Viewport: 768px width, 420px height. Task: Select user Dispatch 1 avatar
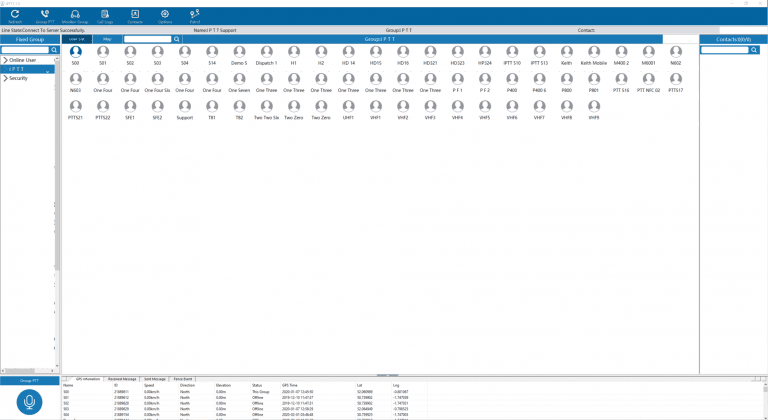click(x=266, y=51)
